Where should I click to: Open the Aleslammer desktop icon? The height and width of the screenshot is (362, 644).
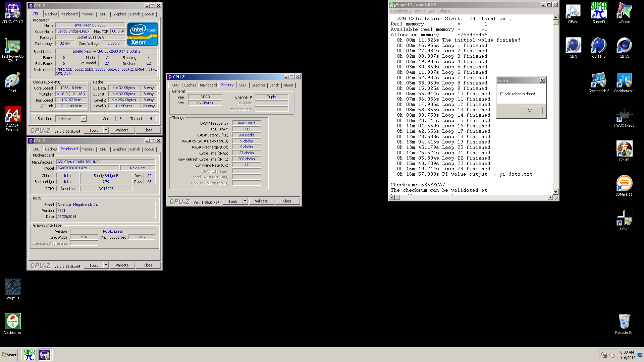tap(12, 324)
